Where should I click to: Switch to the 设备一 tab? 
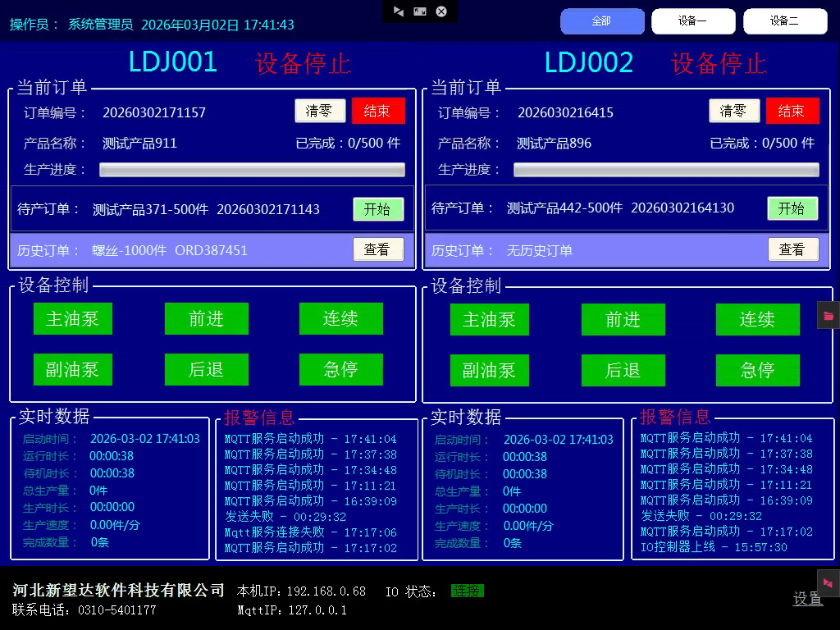click(693, 21)
